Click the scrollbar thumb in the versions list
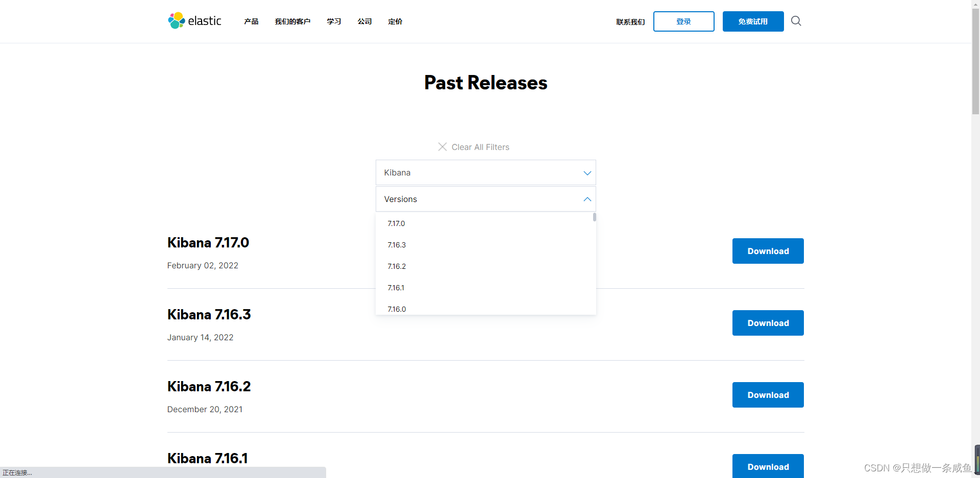This screenshot has width=980, height=478. coord(595,217)
